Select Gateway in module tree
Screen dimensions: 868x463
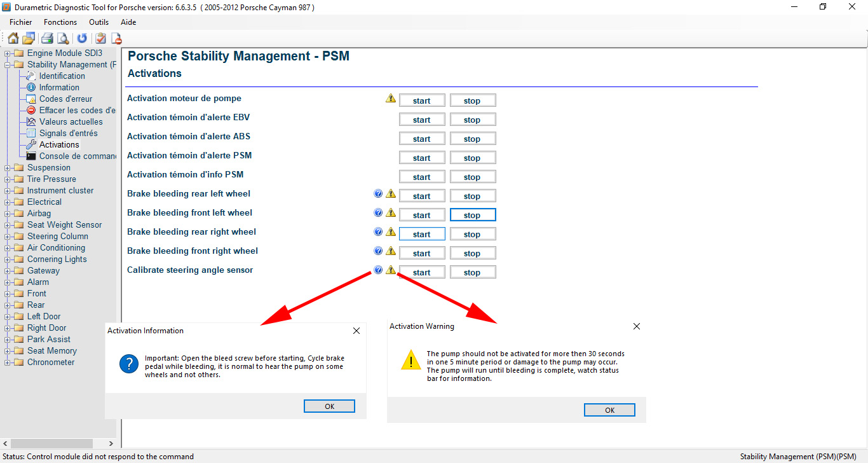click(43, 271)
